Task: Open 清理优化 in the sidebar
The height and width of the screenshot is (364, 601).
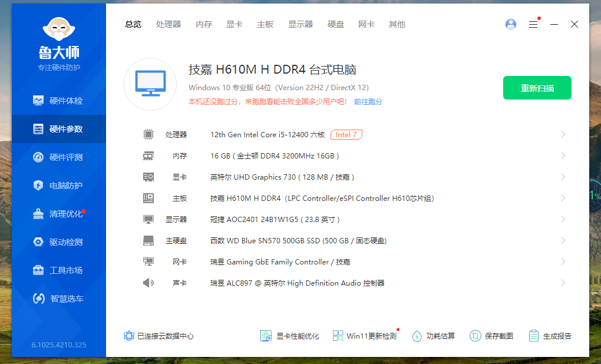Action: click(x=59, y=214)
